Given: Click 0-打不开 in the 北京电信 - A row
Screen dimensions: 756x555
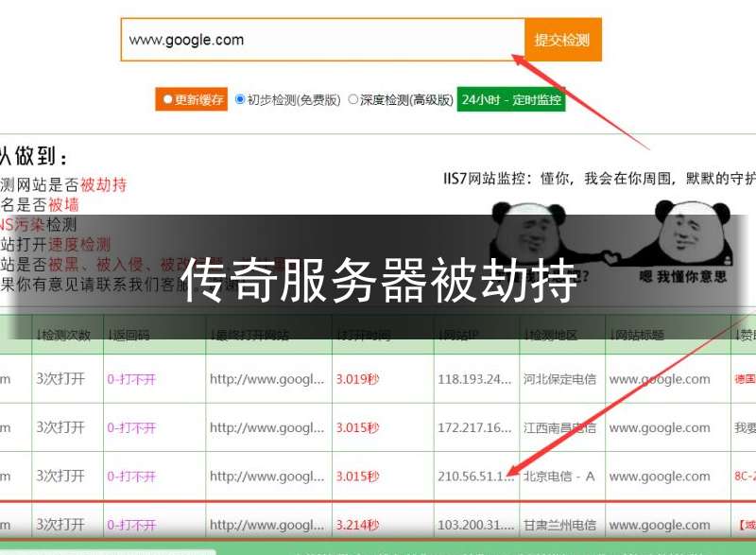Looking at the screenshot, I should point(131,477).
